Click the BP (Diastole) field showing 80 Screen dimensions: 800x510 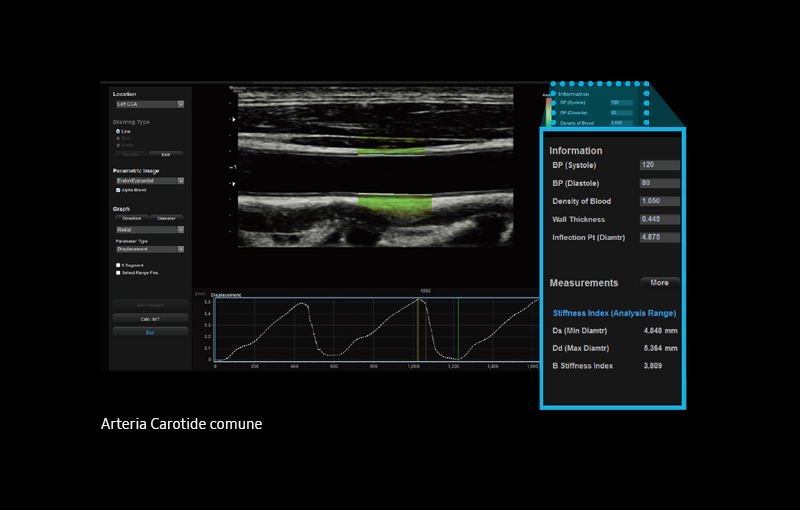point(659,183)
